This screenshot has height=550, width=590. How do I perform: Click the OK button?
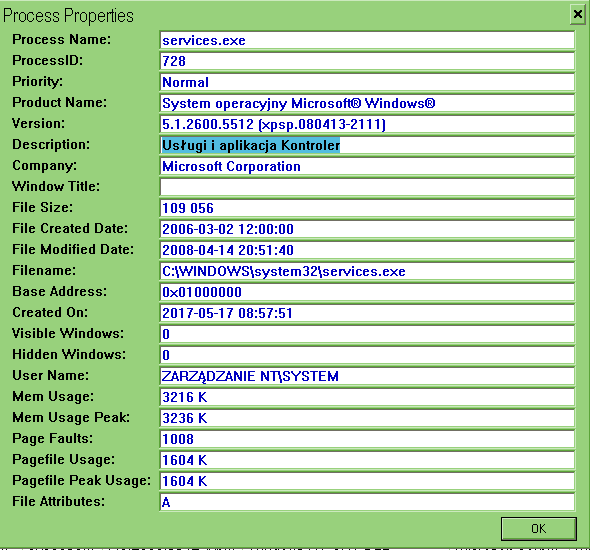pyautogui.click(x=538, y=529)
